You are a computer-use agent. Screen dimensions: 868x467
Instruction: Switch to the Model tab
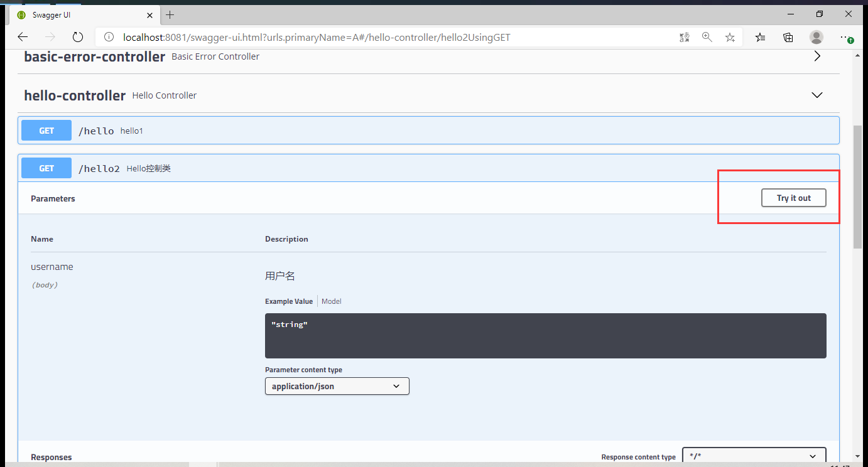coord(332,301)
